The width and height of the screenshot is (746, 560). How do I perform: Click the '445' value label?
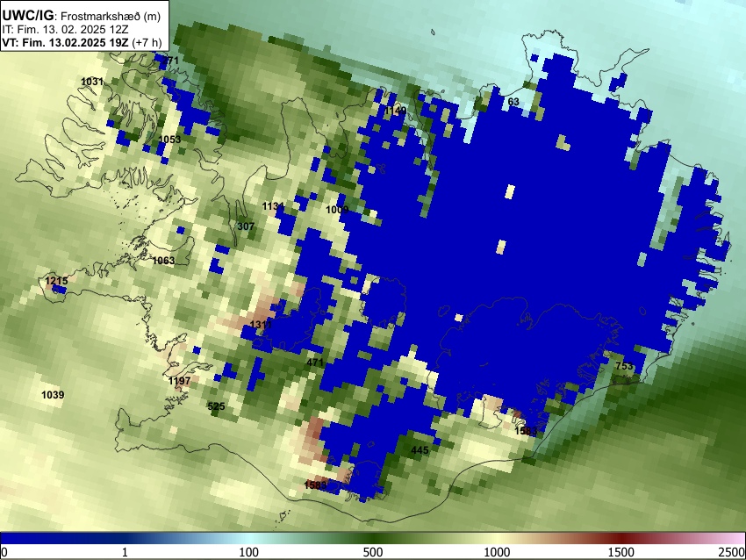pos(420,450)
